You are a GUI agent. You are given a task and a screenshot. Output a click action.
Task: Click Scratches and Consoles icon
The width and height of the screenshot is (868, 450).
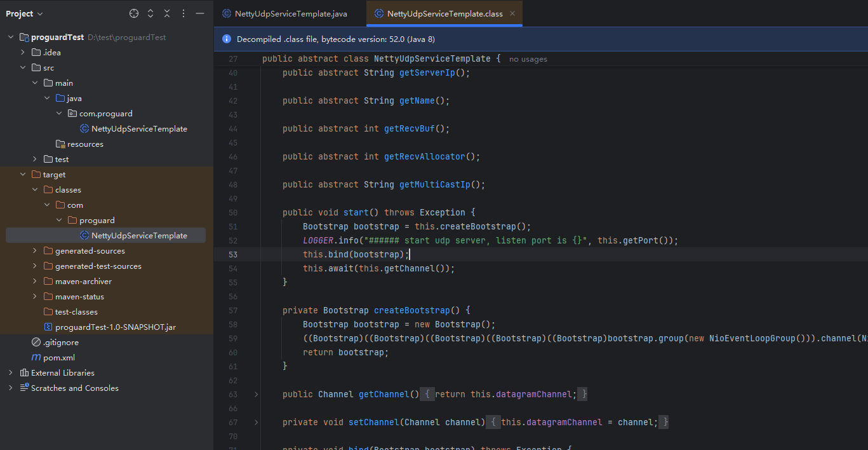(24, 388)
